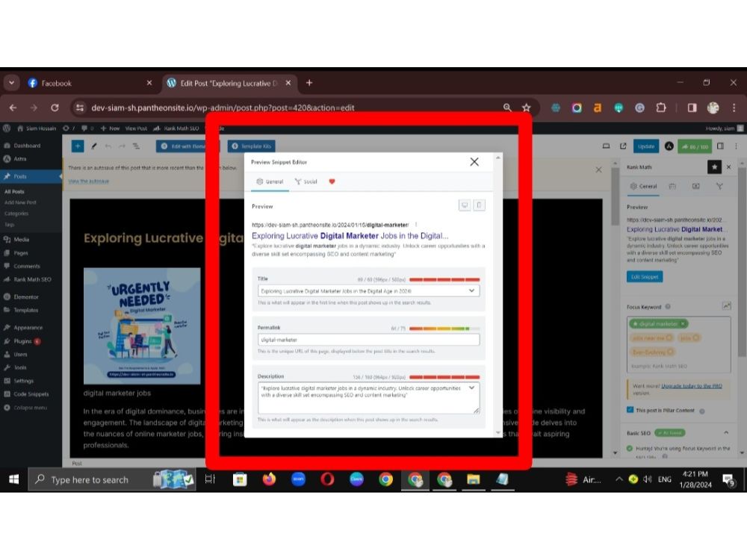Click the Update button

click(646, 146)
